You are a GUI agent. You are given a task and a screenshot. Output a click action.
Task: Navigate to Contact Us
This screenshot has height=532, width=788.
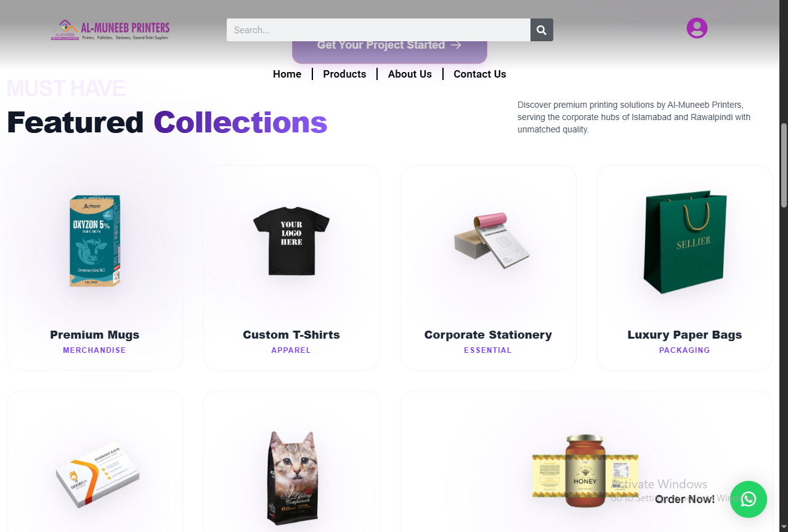[x=480, y=74]
